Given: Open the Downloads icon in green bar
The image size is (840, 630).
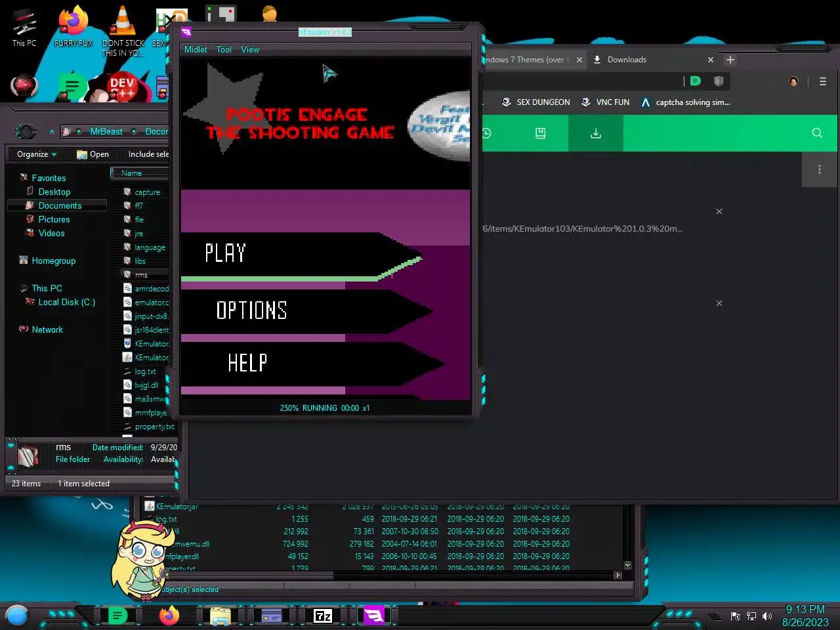Looking at the screenshot, I should [596, 133].
